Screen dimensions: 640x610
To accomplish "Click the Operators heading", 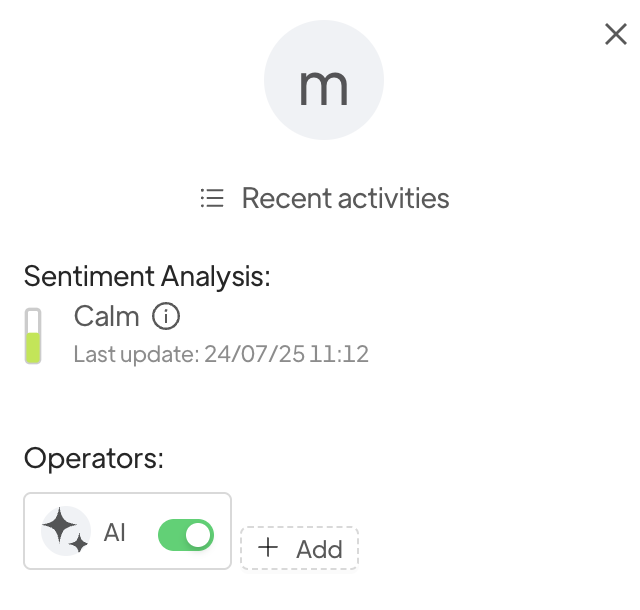I will [x=93, y=459].
